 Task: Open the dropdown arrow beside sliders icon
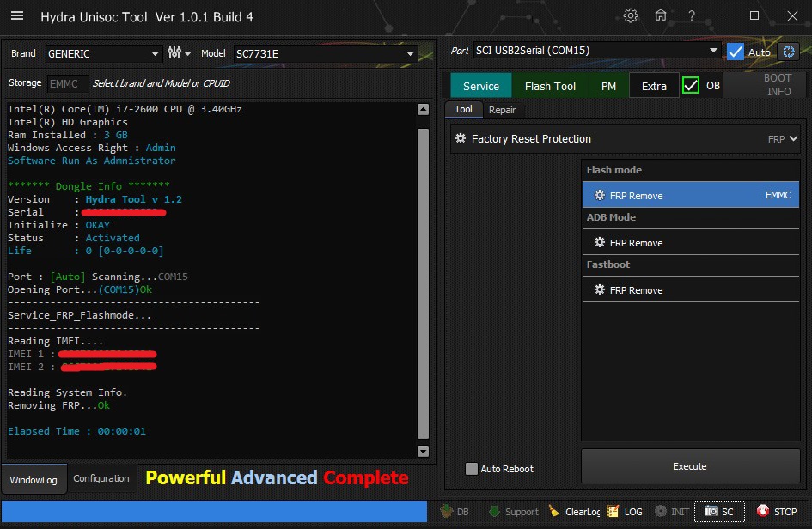tap(187, 53)
